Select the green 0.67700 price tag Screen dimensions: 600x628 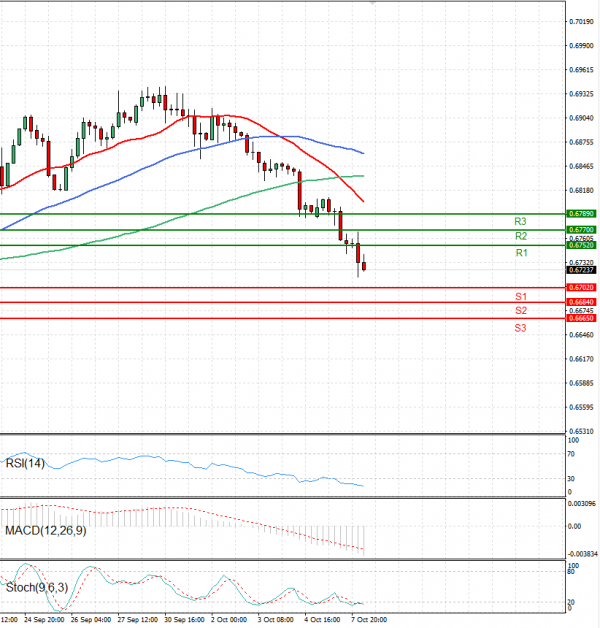click(x=581, y=230)
